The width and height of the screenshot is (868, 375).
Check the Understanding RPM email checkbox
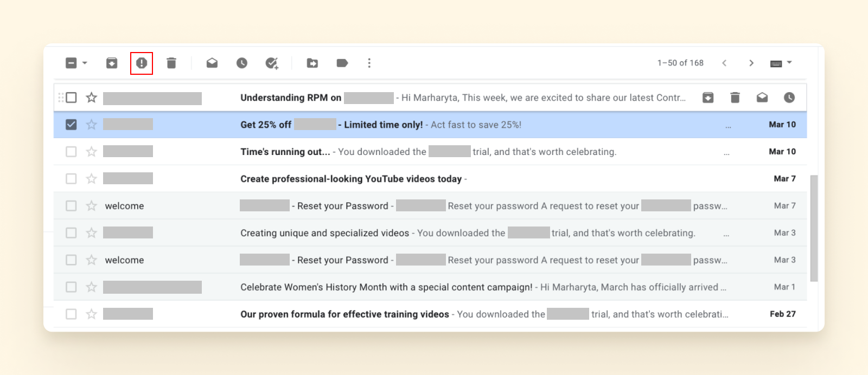click(x=71, y=98)
